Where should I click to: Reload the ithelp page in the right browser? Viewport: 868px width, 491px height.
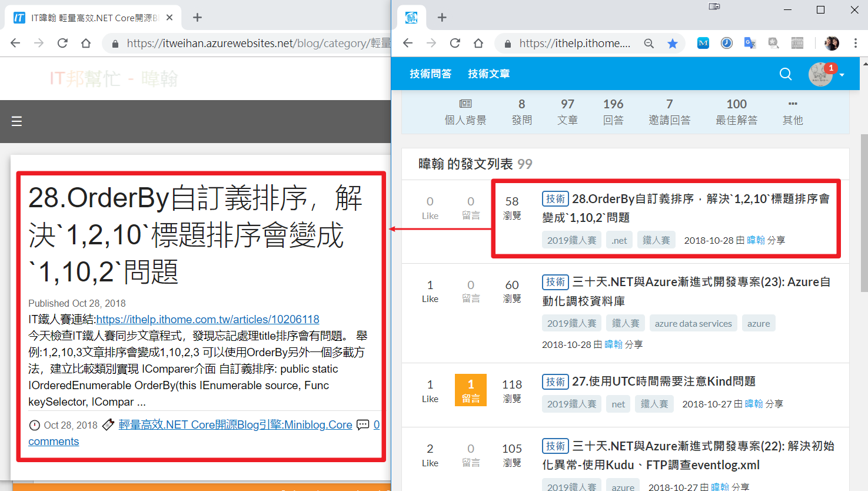[455, 43]
